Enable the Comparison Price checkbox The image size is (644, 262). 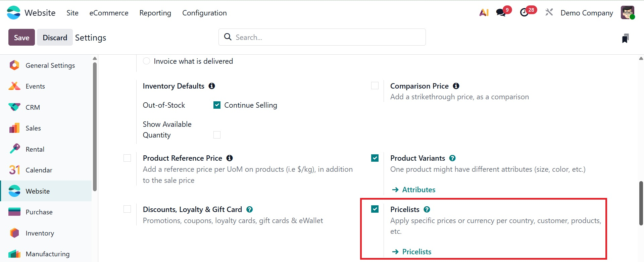(375, 86)
